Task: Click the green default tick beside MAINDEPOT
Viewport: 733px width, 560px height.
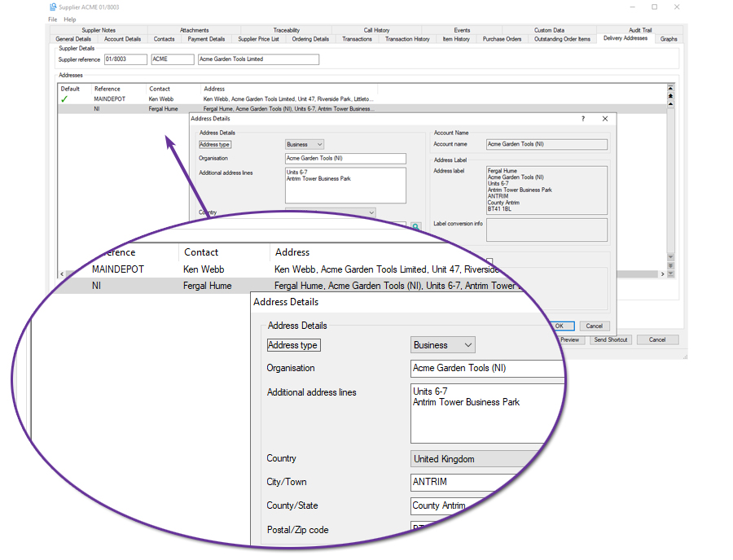Action: [64, 99]
